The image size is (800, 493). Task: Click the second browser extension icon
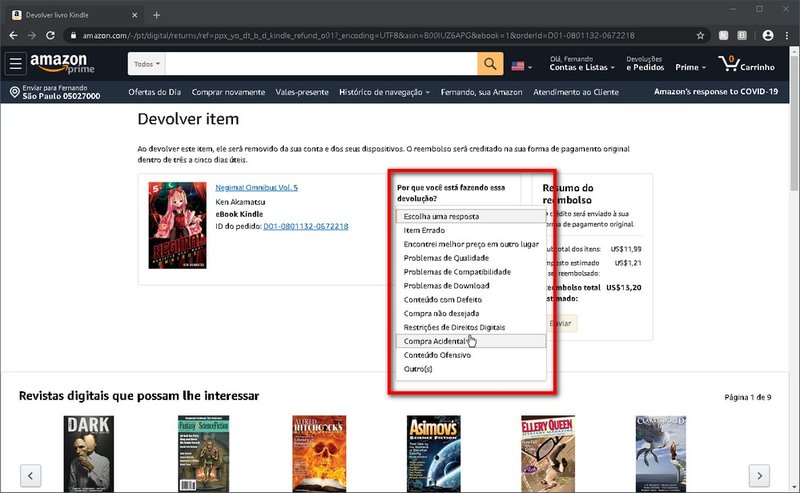point(742,35)
